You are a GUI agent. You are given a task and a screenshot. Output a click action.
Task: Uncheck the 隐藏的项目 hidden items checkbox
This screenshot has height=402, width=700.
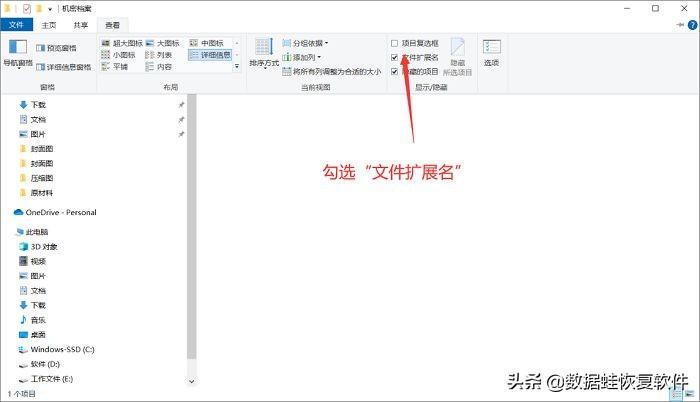coord(395,72)
